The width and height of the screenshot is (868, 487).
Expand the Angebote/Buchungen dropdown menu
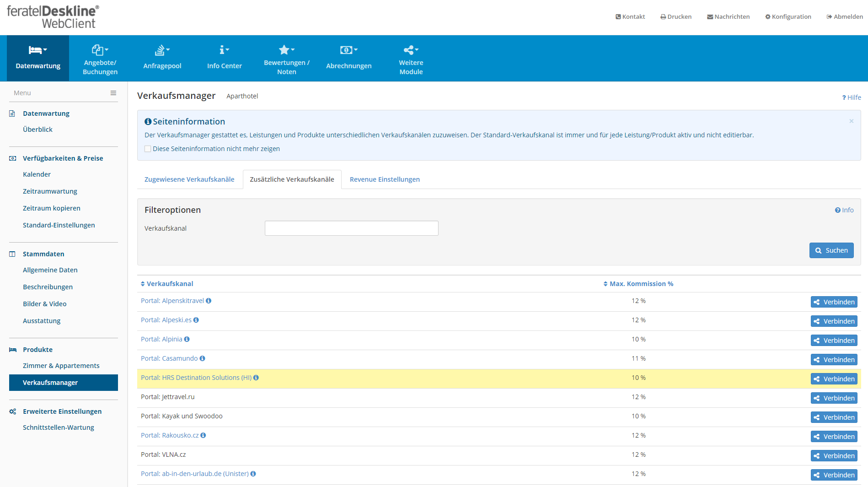100,59
